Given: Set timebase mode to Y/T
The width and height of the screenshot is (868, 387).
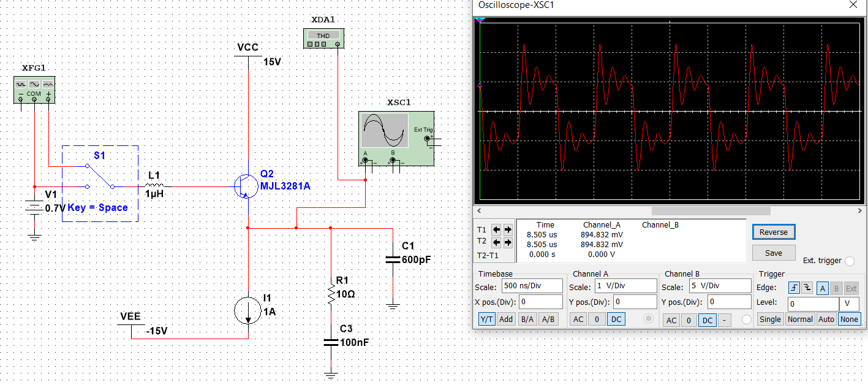Looking at the screenshot, I should coord(487,319).
